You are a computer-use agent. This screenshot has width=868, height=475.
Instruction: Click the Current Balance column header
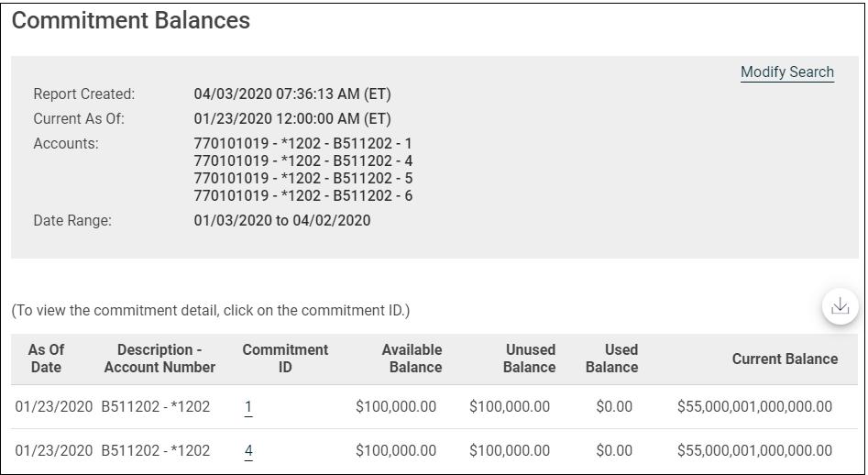[x=785, y=359]
